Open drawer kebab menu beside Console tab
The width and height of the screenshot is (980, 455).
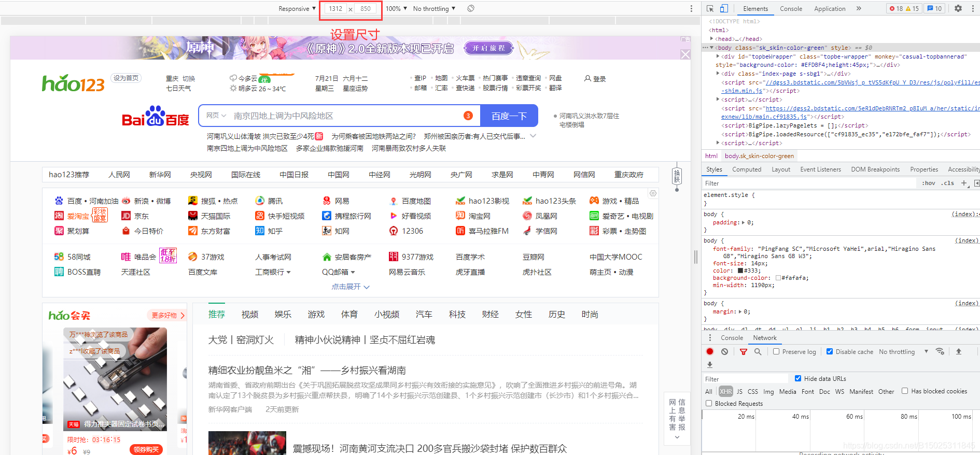point(710,338)
